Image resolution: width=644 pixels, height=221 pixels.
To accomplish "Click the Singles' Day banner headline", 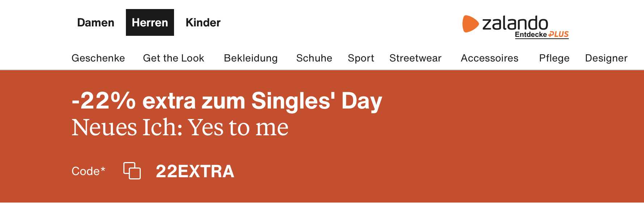I will (x=227, y=101).
